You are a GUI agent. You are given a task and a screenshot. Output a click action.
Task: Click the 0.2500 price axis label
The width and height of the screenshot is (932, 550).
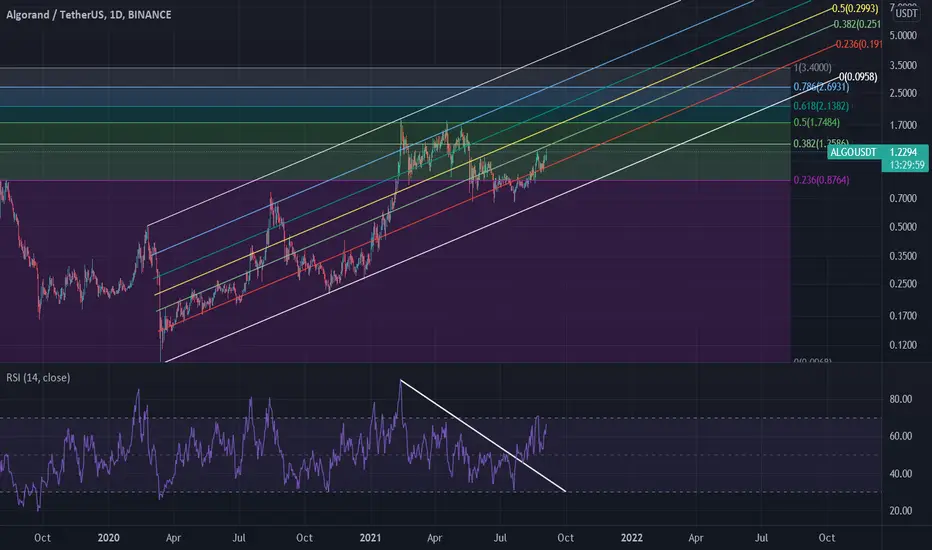pyautogui.click(x=903, y=284)
